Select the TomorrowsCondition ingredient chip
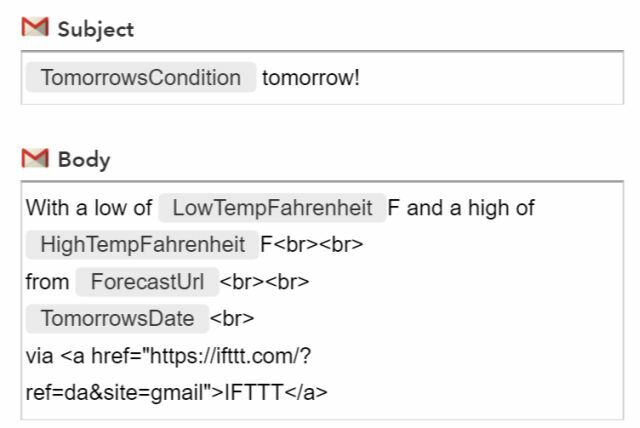The width and height of the screenshot is (640, 428). (x=141, y=77)
